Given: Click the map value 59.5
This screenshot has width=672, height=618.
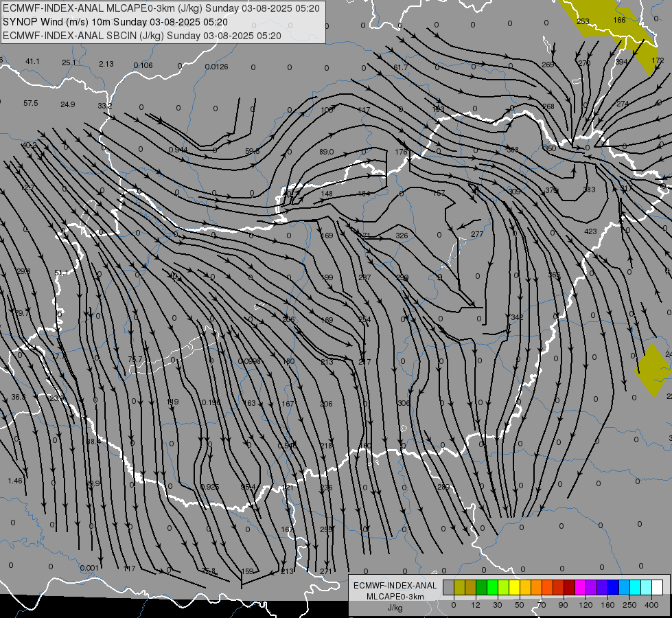Looking at the screenshot, I should (x=253, y=151).
